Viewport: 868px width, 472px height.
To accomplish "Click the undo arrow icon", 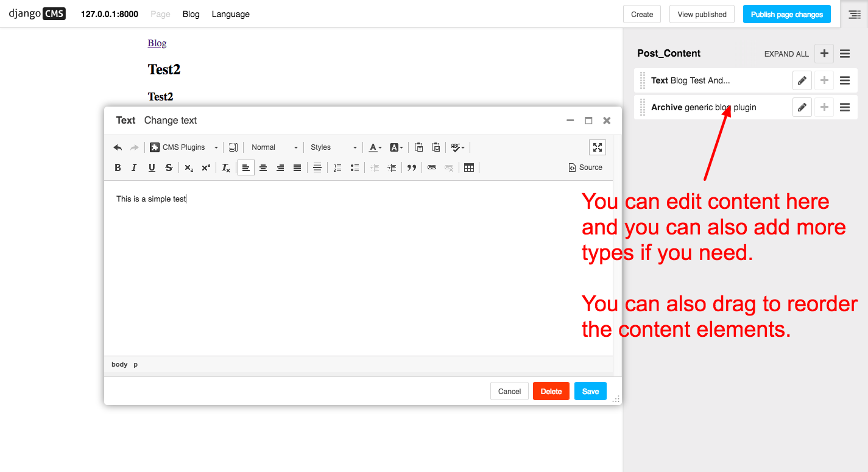I will coord(118,147).
